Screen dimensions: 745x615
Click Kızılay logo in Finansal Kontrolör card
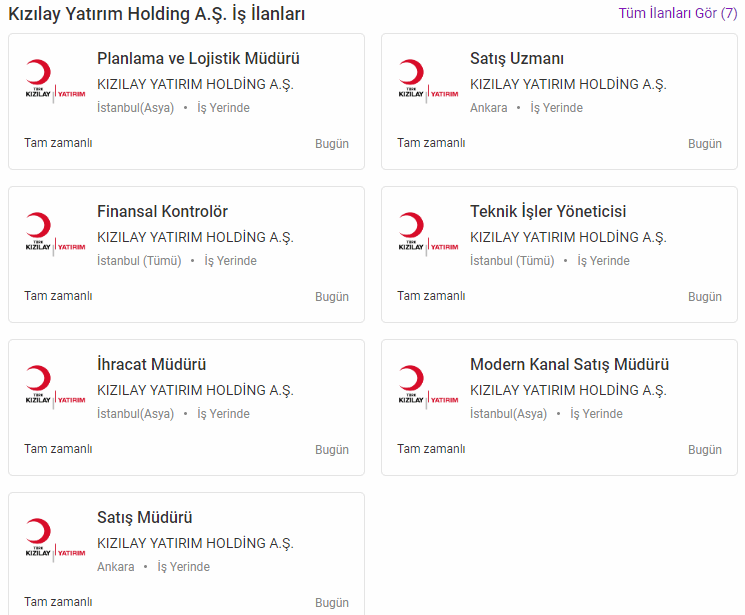[x=55, y=233]
